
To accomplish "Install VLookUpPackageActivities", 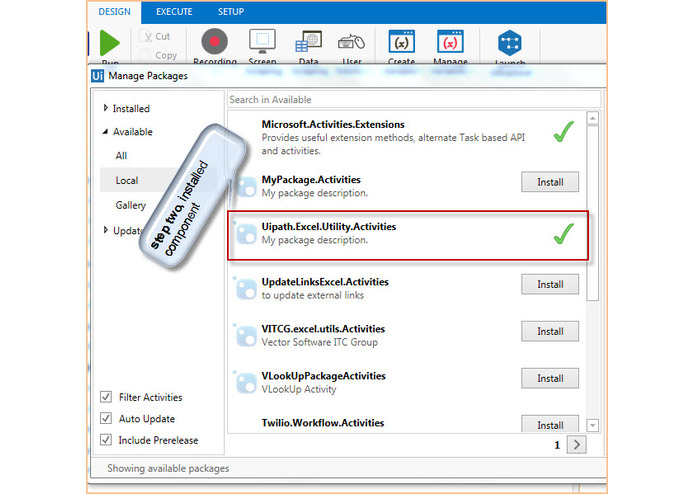I will tap(550, 378).
